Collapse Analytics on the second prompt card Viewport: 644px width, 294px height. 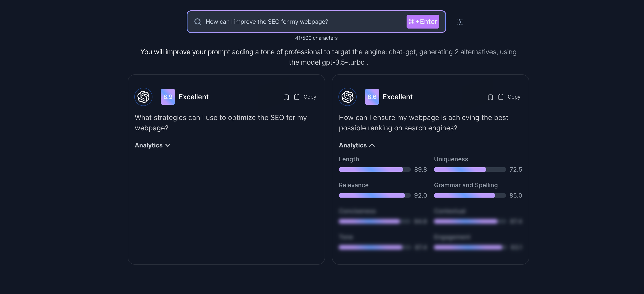(357, 145)
